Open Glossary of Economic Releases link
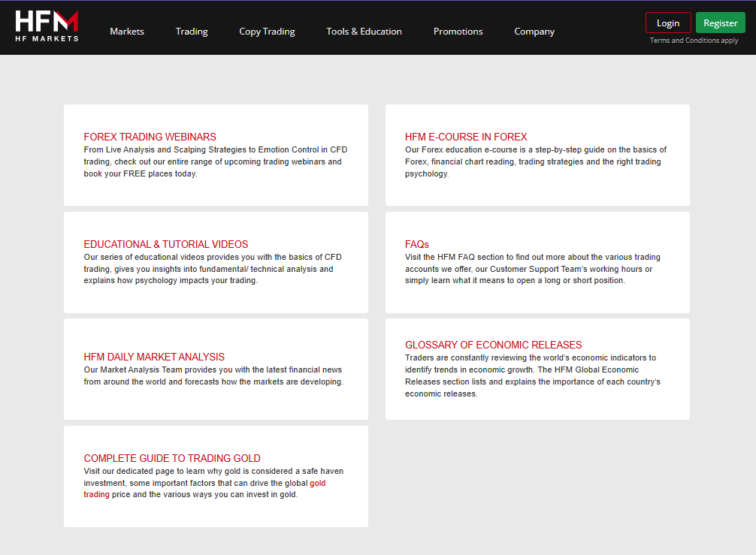The width and height of the screenshot is (756, 555). (x=493, y=345)
